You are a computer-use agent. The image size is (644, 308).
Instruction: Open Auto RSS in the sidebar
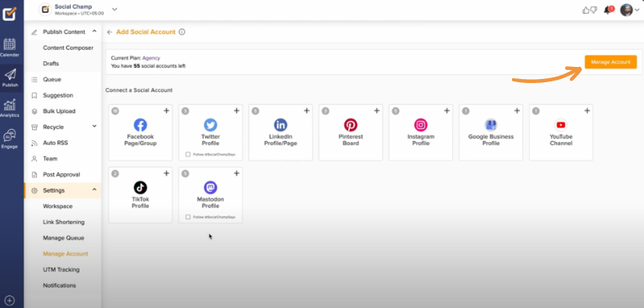tap(56, 143)
